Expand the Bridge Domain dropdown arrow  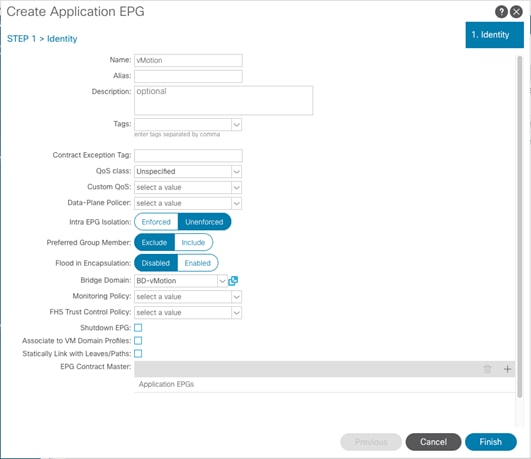pyautogui.click(x=222, y=281)
